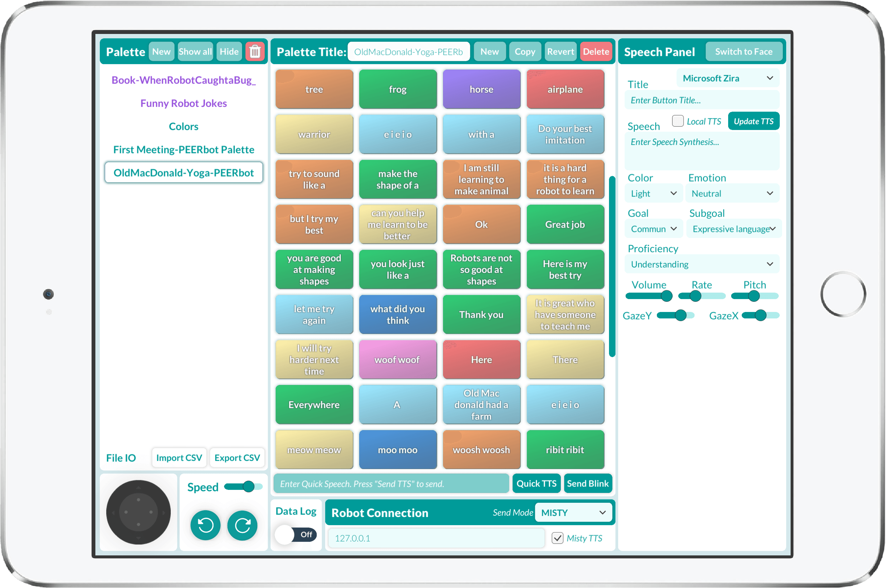Click the Export CSV button
The width and height of the screenshot is (886, 588).
pos(237,458)
